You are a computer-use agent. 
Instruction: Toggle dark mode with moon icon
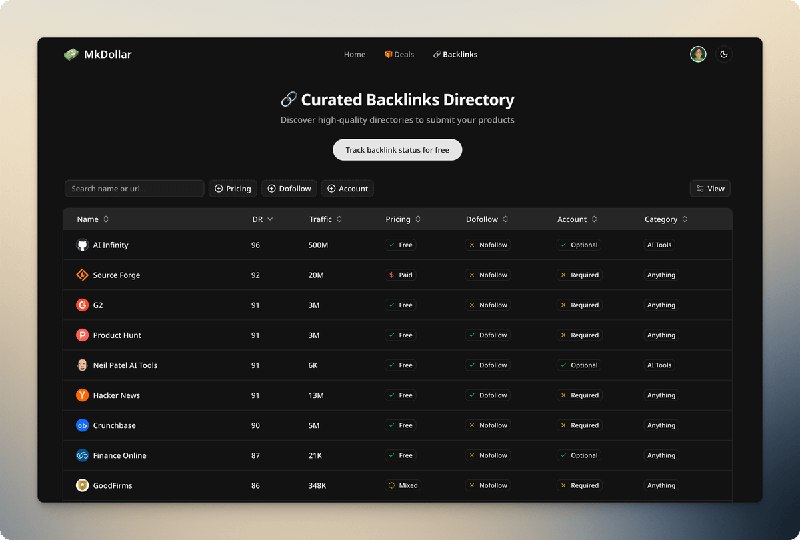pos(724,54)
